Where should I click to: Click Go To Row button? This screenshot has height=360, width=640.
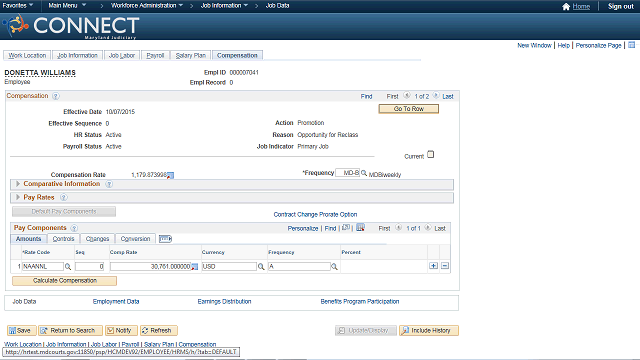(x=409, y=109)
